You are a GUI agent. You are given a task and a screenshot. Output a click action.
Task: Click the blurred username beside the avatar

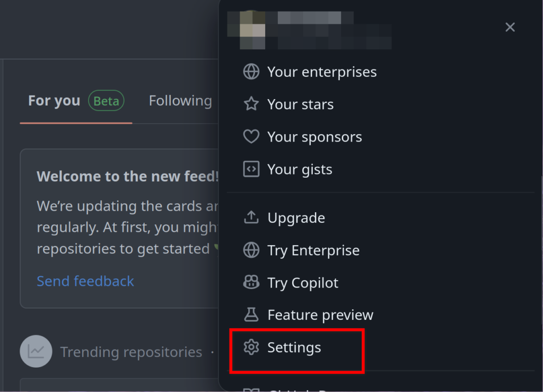(329, 30)
